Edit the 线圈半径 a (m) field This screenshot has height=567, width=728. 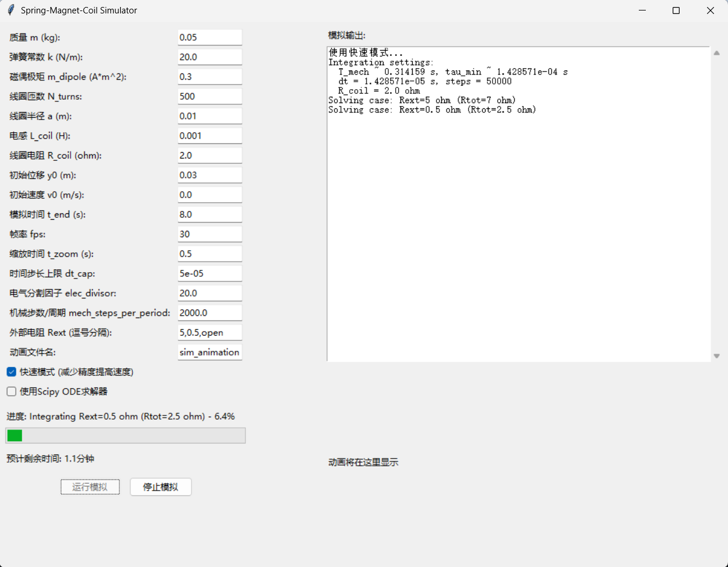pyautogui.click(x=210, y=116)
